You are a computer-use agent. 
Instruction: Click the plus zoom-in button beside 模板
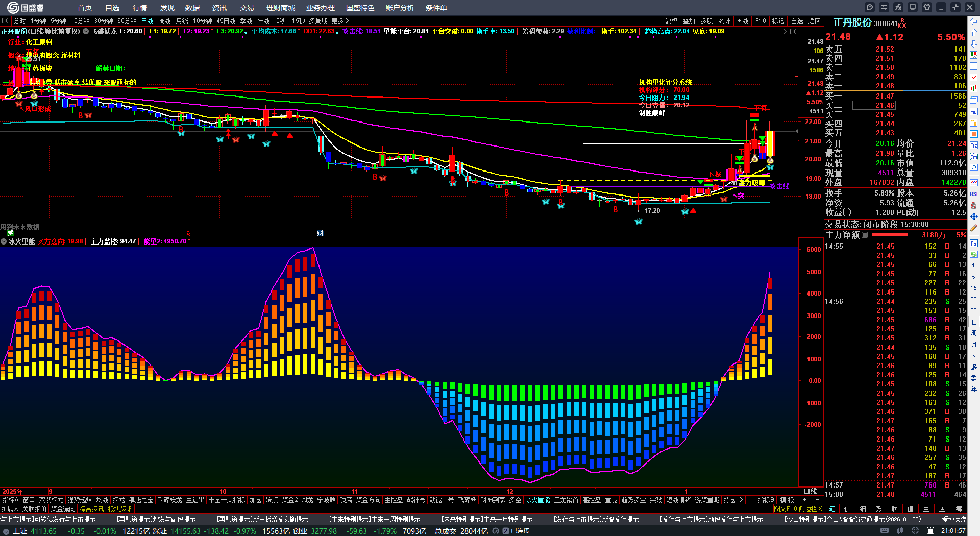[805, 500]
